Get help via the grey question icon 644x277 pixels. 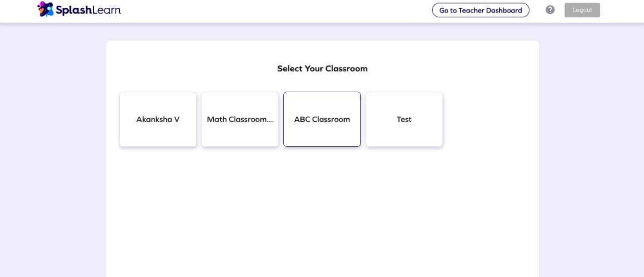point(550,10)
